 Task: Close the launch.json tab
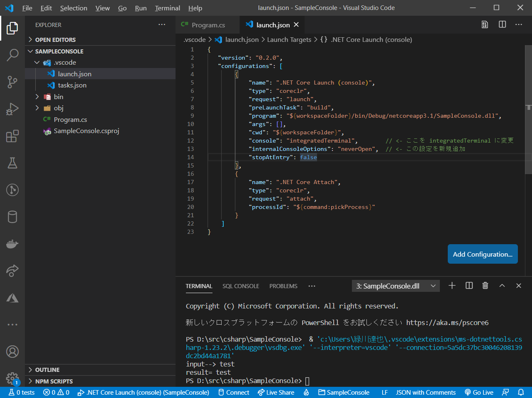click(296, 25)
